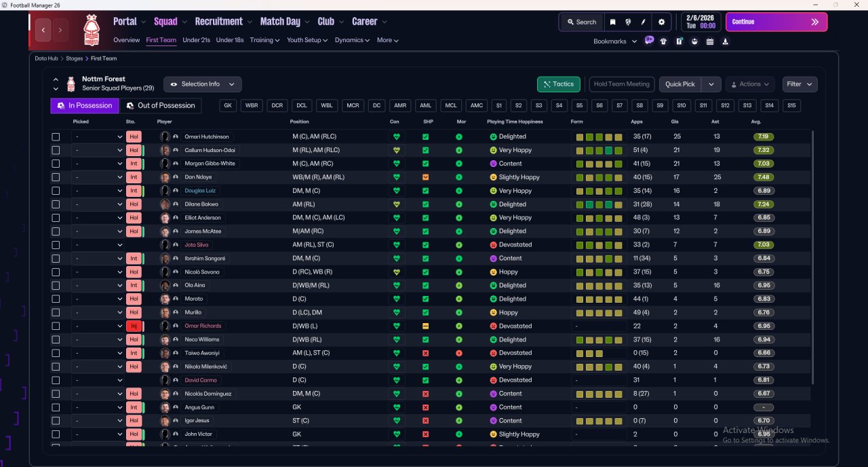Click Morgan Gibbs-White's form rating squares
The image size is (868, 467).
599,164
